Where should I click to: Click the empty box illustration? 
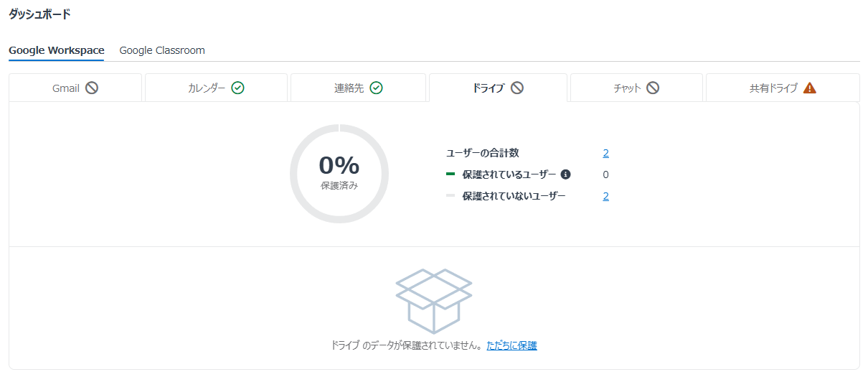pos(434,299)
